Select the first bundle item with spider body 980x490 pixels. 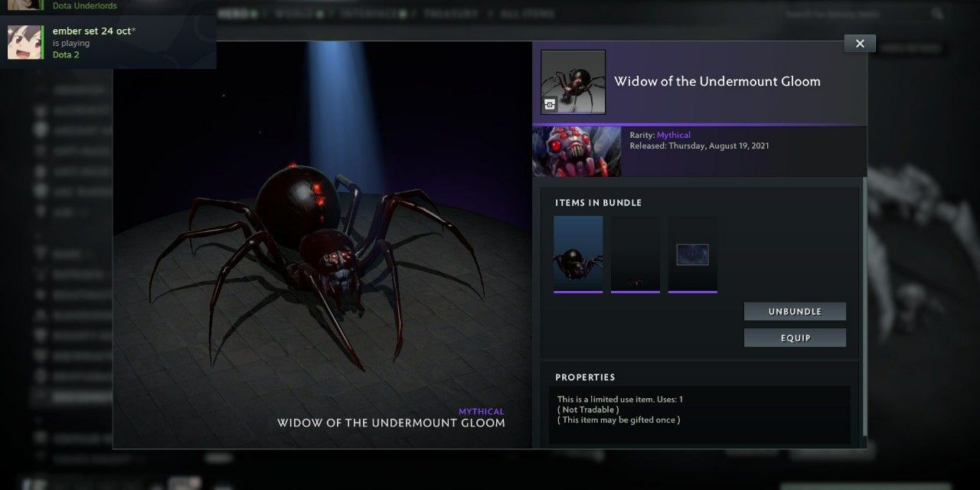578,254
